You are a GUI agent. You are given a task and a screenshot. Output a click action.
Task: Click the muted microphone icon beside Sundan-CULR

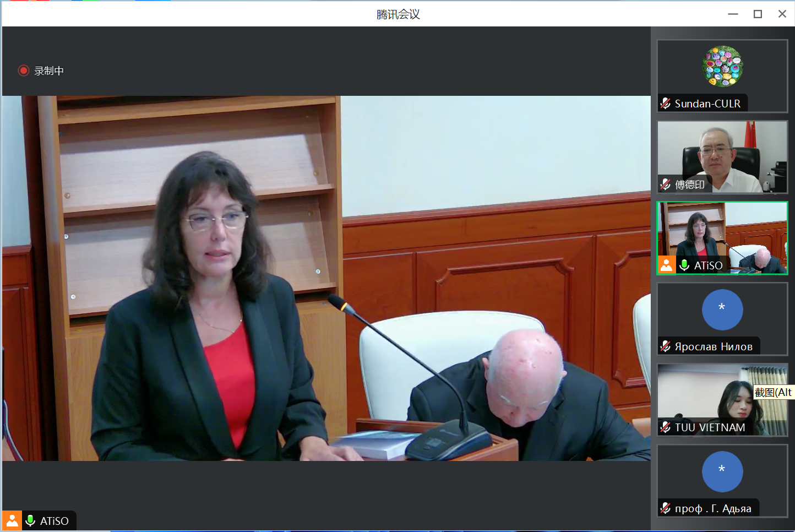pos(666,104)
